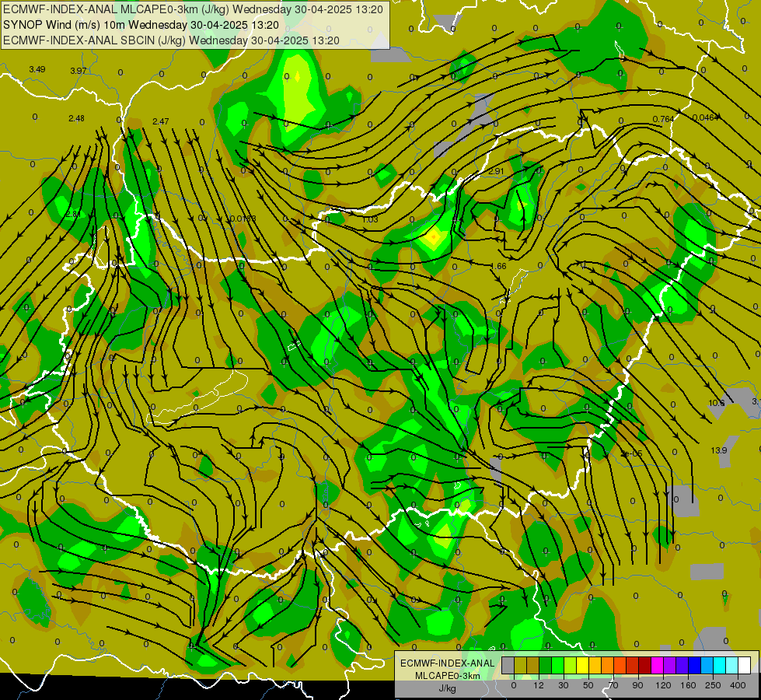Click the map value 0.764
The width and height of the screenshot is (761, 700).
(664, 119)
